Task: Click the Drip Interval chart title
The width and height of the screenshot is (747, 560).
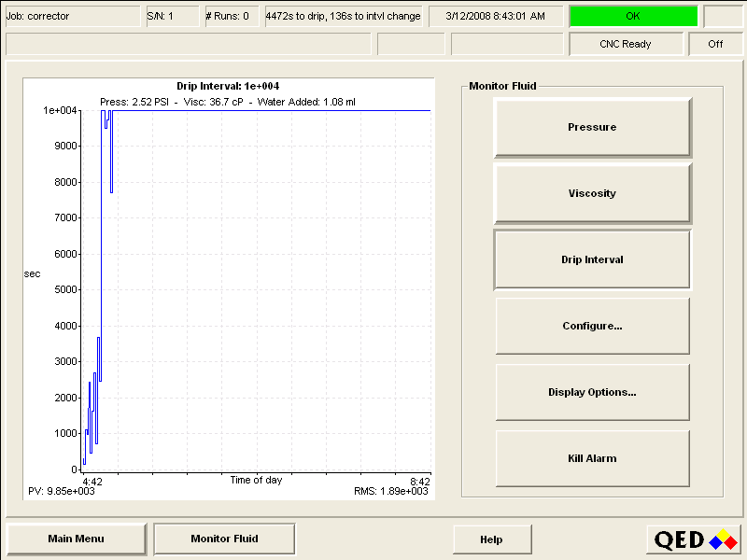Action: click(228, 86)
